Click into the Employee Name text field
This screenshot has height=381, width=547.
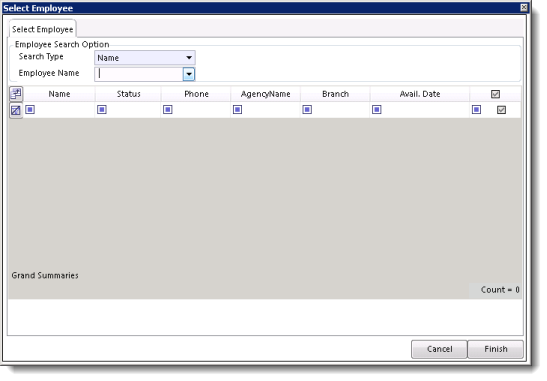click(139, 74)
